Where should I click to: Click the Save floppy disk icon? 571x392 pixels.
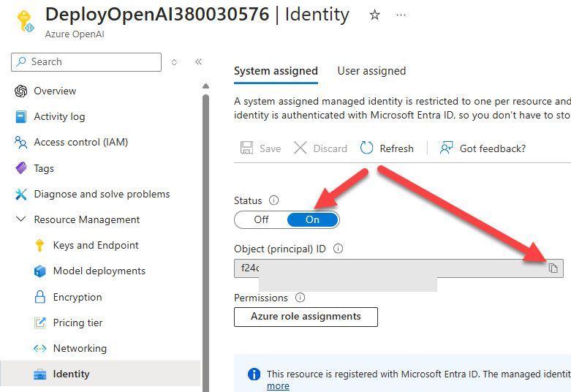coord(246,148)
